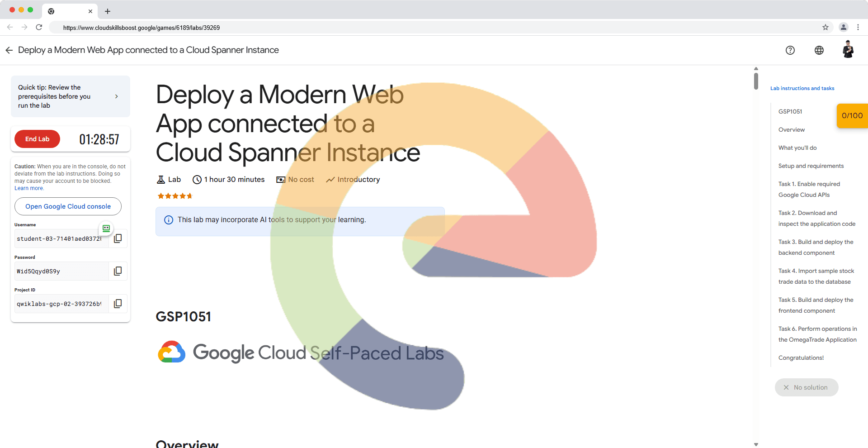Copy the Project ID value
Screen dimensions: 868x448
tap(118, 304)
